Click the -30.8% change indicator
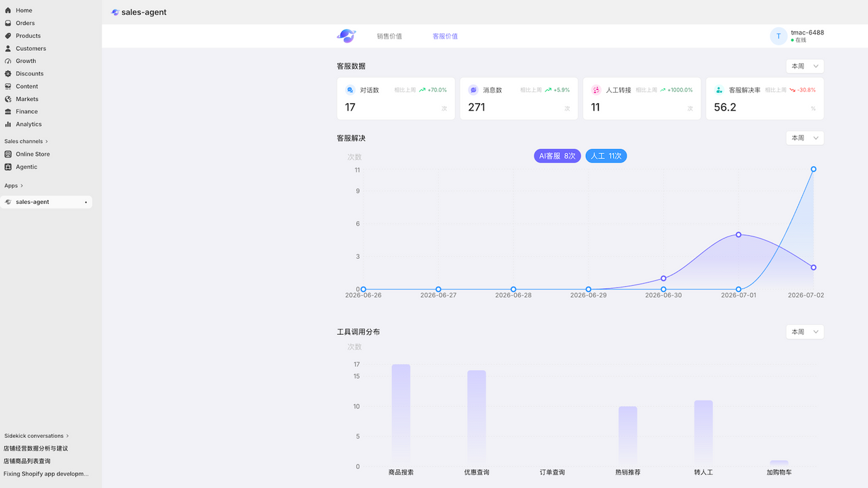Image resolution: width=868 pixels, height=488 pixels. pos(806,89)
